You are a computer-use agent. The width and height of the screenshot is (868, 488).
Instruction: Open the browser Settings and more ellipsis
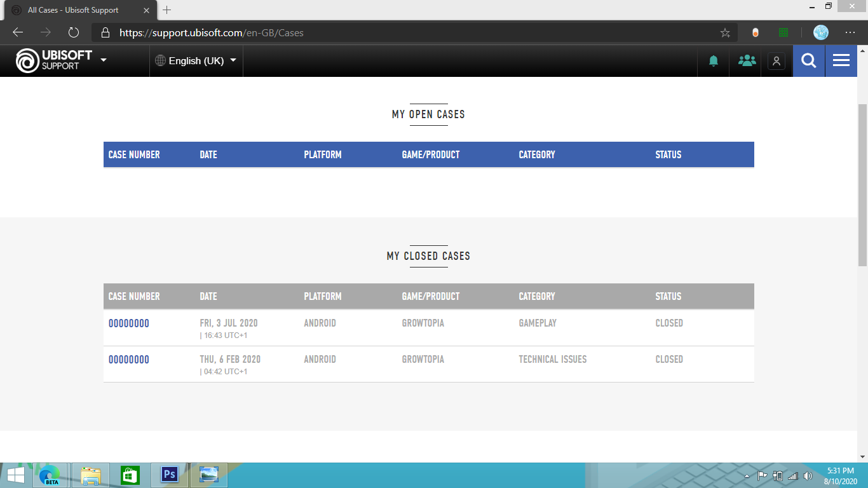[850, 32]
